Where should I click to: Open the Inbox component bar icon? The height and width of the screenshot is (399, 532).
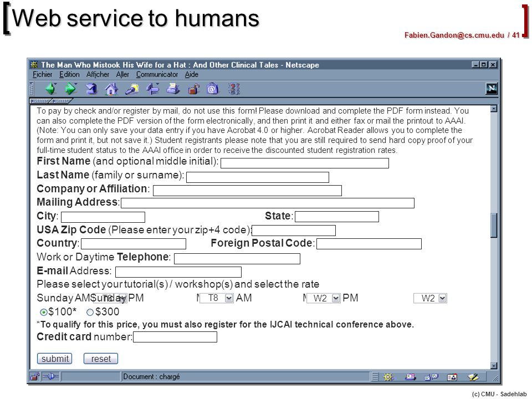(x=410, y=377)
